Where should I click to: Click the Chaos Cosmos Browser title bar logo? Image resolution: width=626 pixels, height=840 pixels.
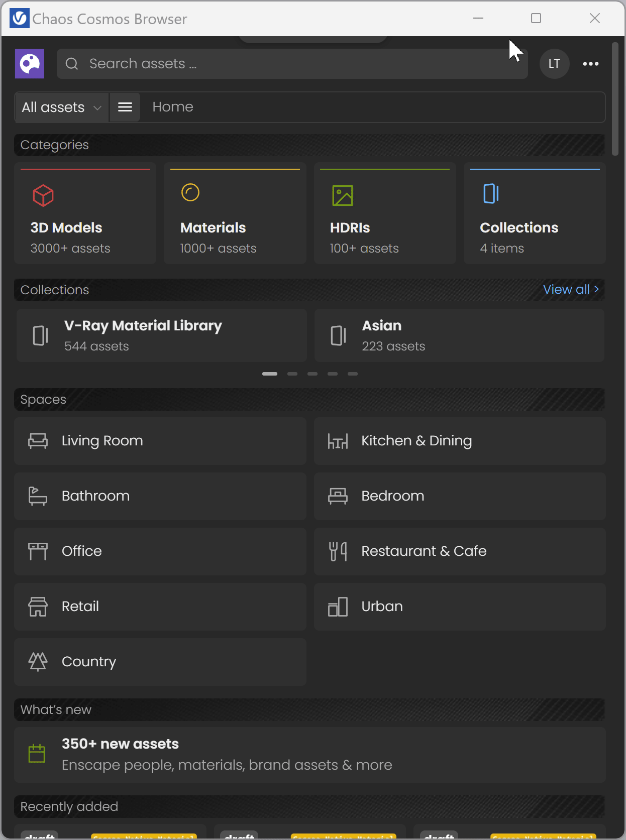(19, 19)
